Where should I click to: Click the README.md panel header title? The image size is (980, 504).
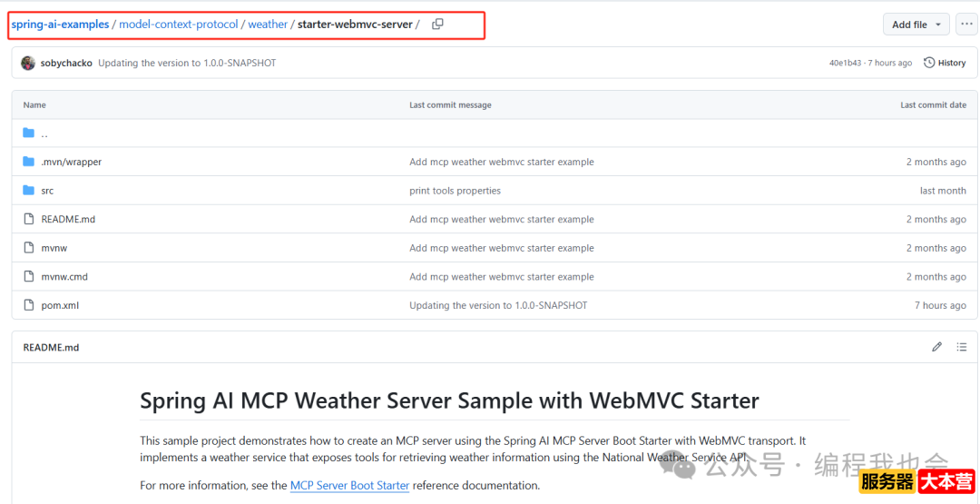tap(51, 347)
